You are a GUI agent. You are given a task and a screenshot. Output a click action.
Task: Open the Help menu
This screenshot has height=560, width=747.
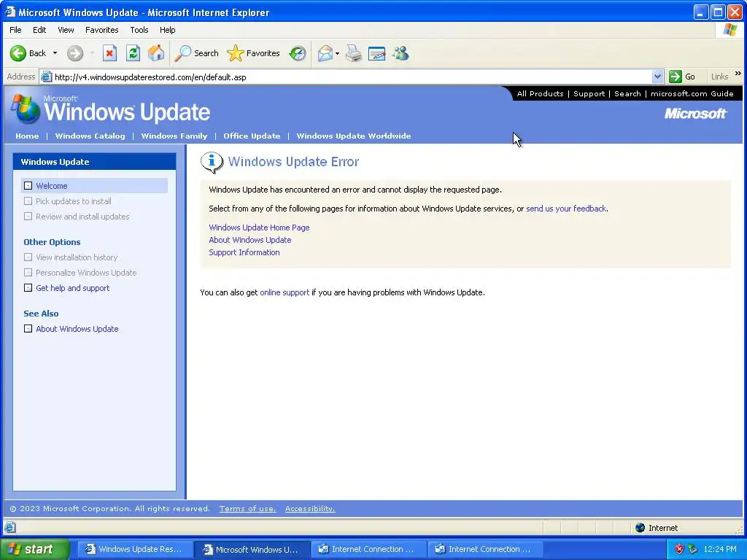[167, 30]
